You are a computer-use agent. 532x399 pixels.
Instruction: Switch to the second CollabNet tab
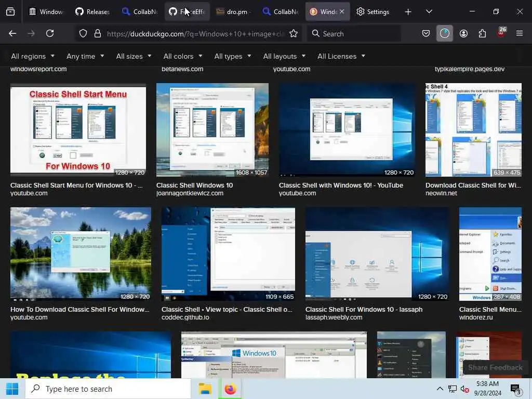(280, 12)
